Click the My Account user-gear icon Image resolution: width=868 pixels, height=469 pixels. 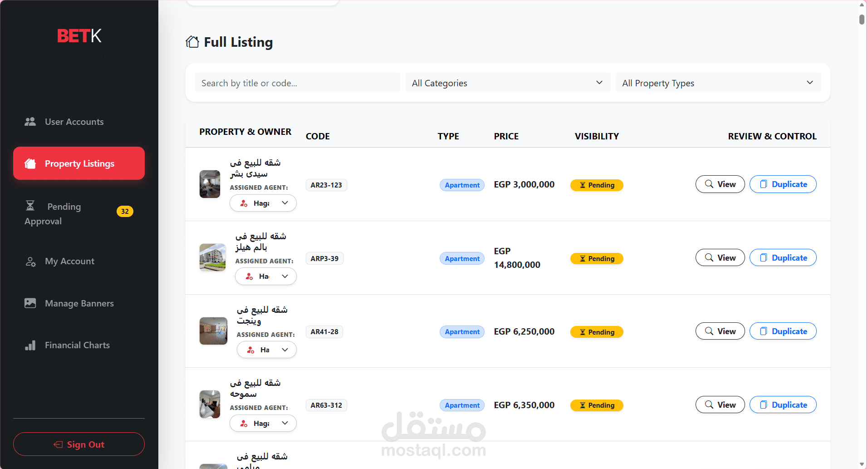click(30, 262)
